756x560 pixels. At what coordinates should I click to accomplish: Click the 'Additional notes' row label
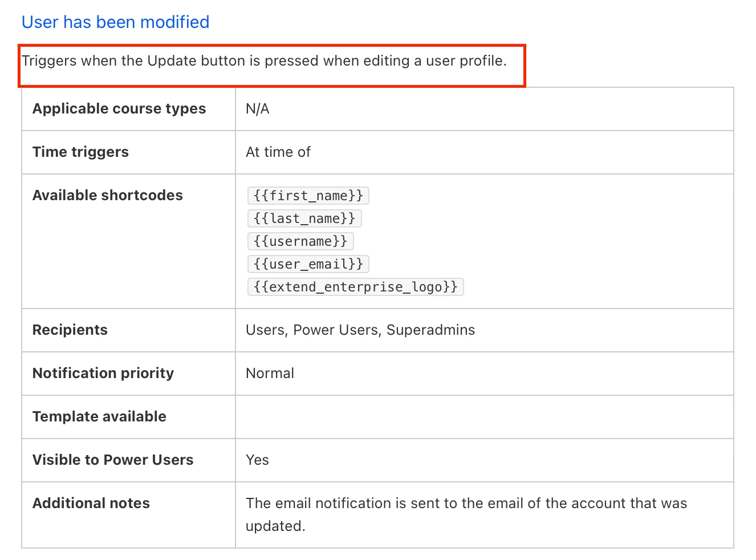click(91, 504)
